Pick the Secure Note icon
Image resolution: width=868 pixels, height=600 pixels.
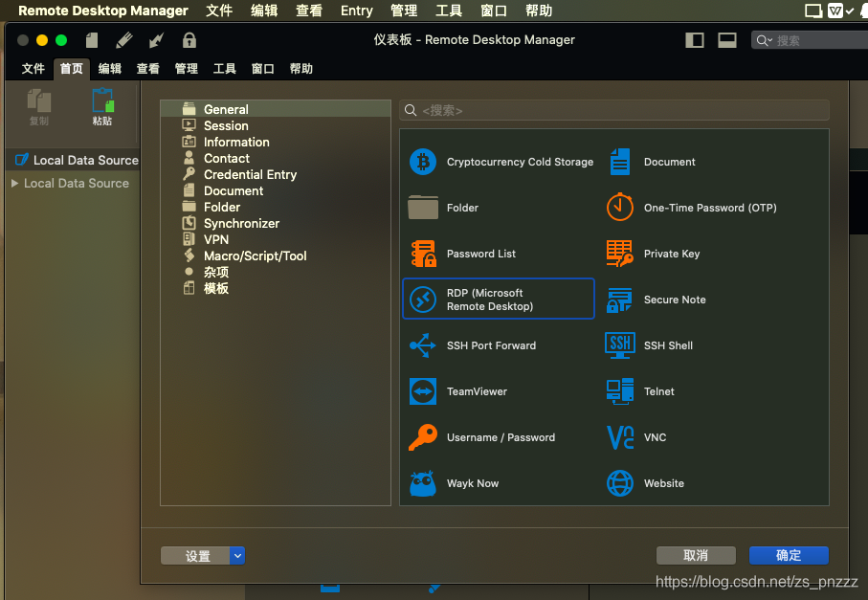click(x=620, y=300)
